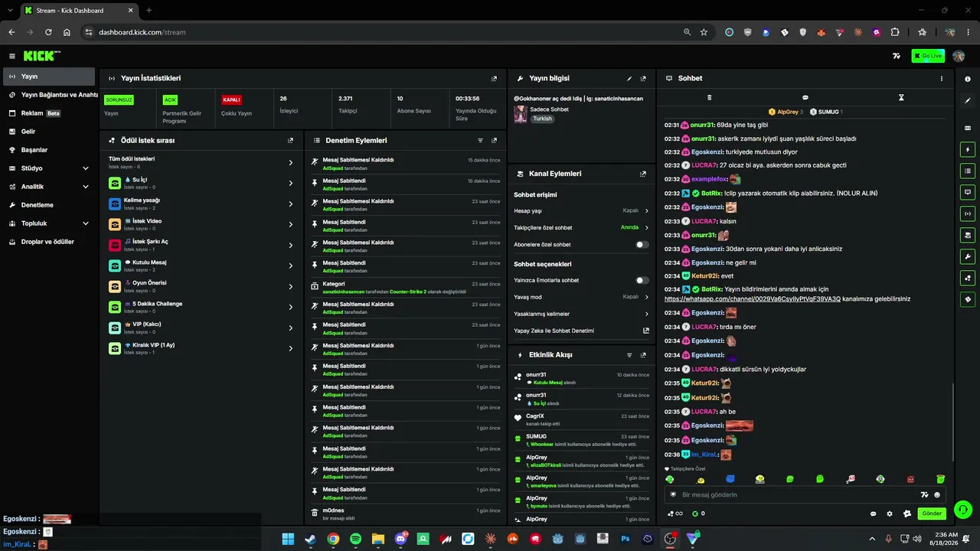980x551 pixels.
Task: Expand the Kutulu Mesaj reward requests
Action: tap(201, 266)
